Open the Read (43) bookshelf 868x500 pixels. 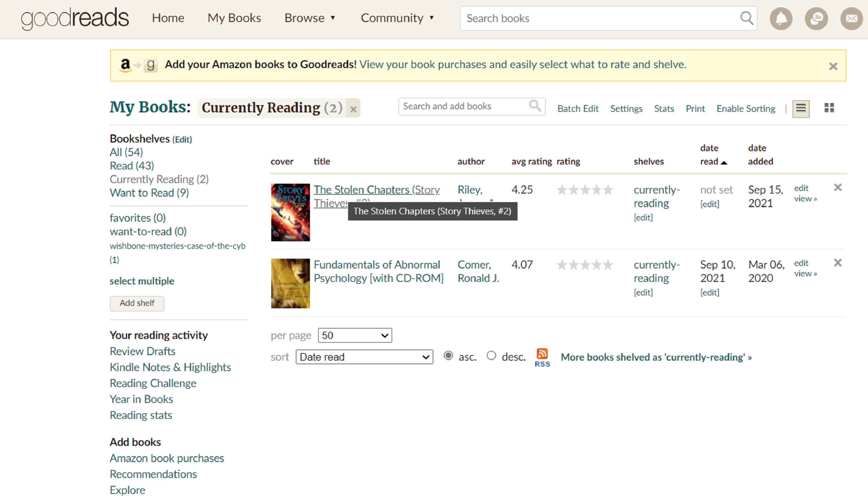point(132,165)
